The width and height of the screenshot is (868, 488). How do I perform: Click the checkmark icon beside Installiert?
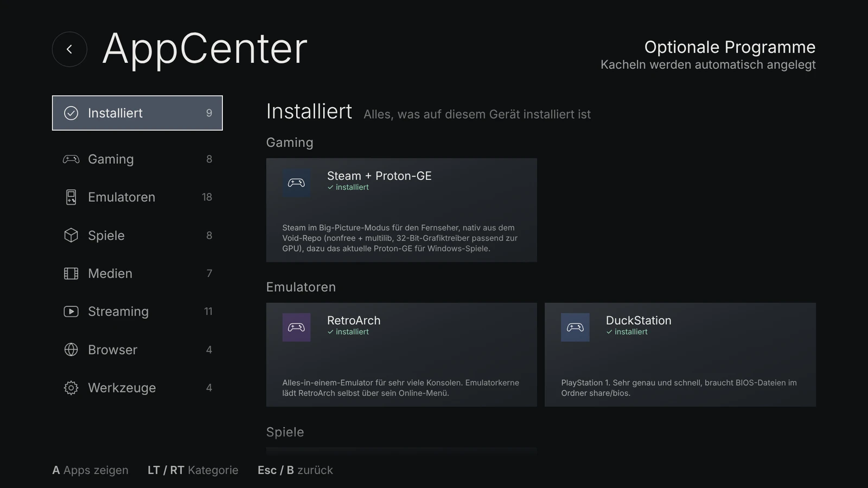point(71,113)
